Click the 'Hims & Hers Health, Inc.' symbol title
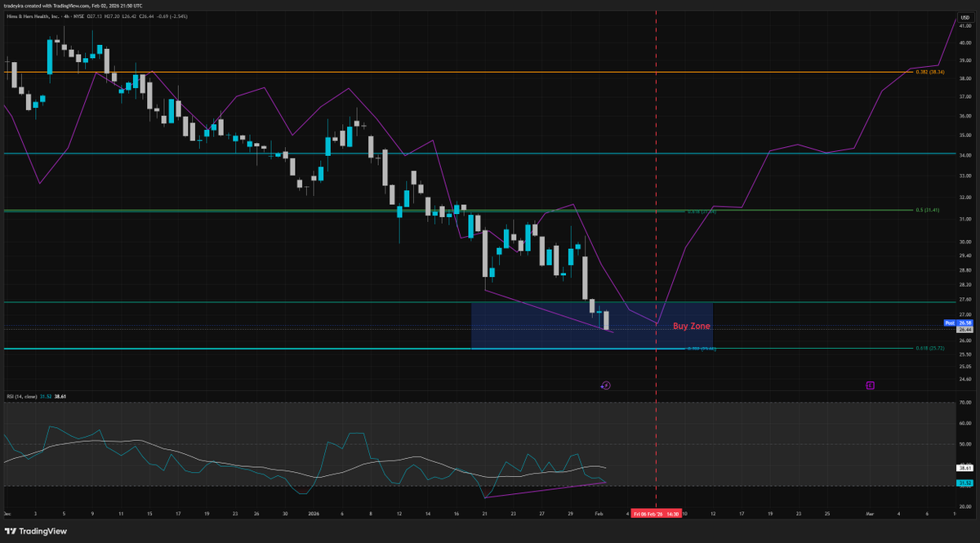 [x=33, y=16]
